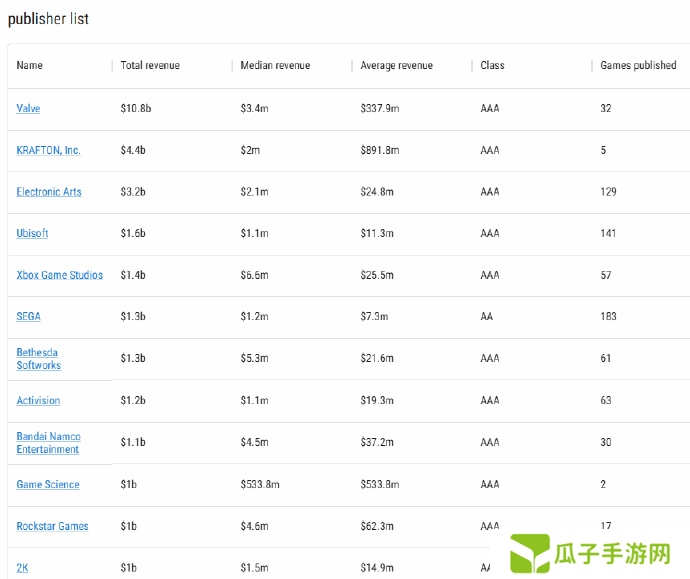
Task: Select KRAFTON's games published count 5
Action: (603, 150)
